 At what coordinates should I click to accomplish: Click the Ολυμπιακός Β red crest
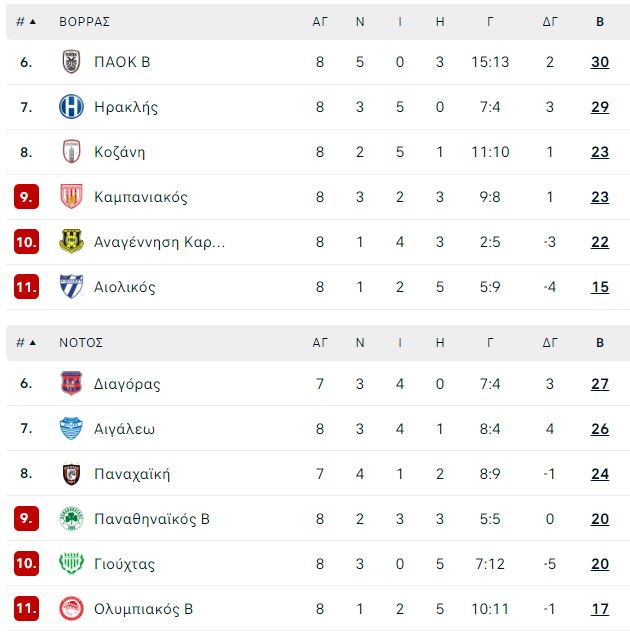[71, 609]
